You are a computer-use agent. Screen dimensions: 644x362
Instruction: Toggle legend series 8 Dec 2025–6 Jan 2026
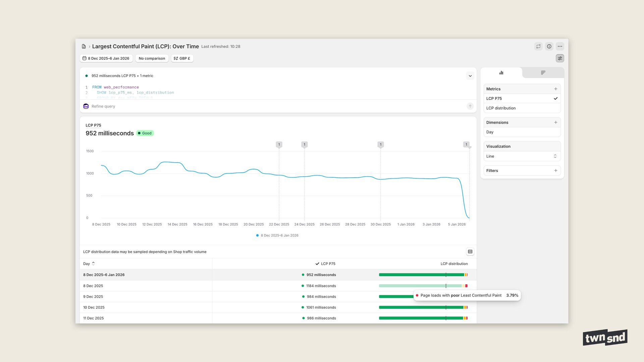[277, 236]
